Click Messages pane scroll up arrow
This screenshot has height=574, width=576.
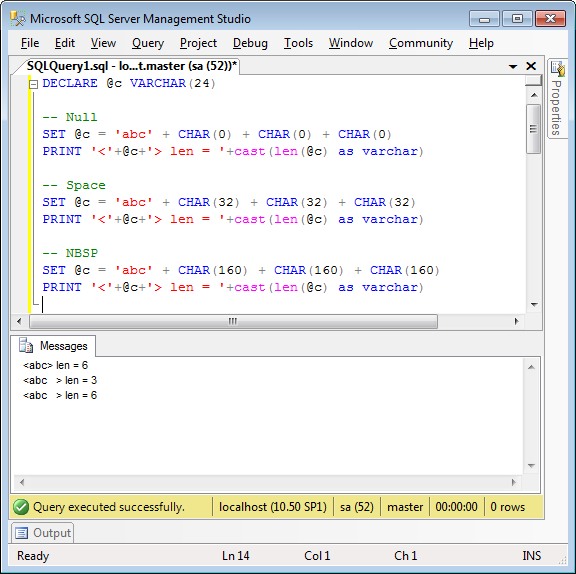[531, 367]
